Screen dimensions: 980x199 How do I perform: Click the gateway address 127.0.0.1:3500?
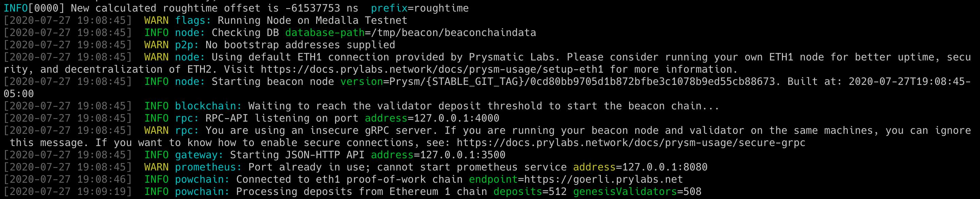[463, 155]
